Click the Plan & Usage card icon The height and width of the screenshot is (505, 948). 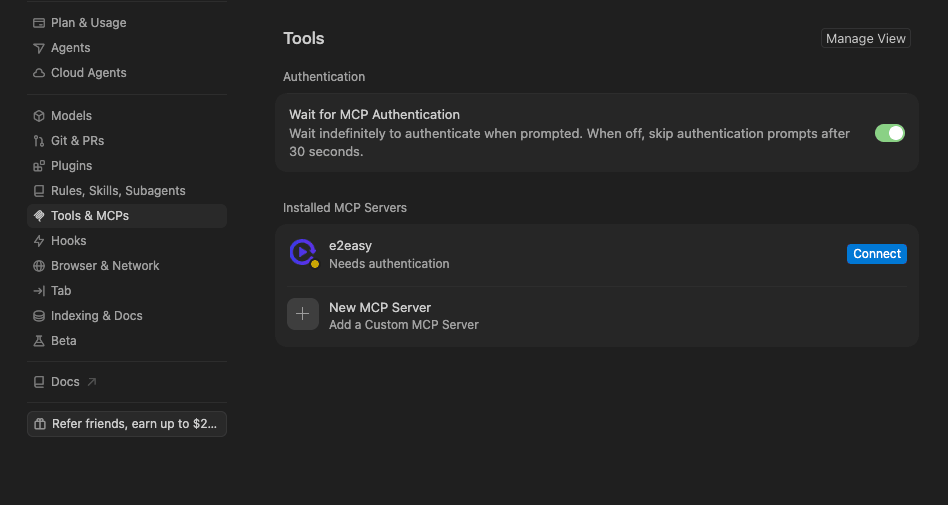pyautogui.click(x=39, y=23)
